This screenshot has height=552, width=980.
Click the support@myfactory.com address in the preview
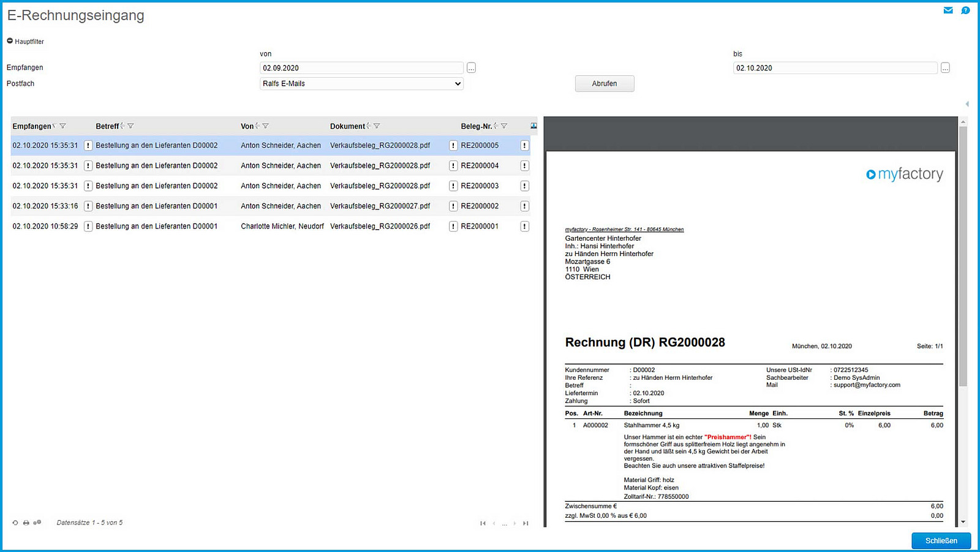point(867,385)
